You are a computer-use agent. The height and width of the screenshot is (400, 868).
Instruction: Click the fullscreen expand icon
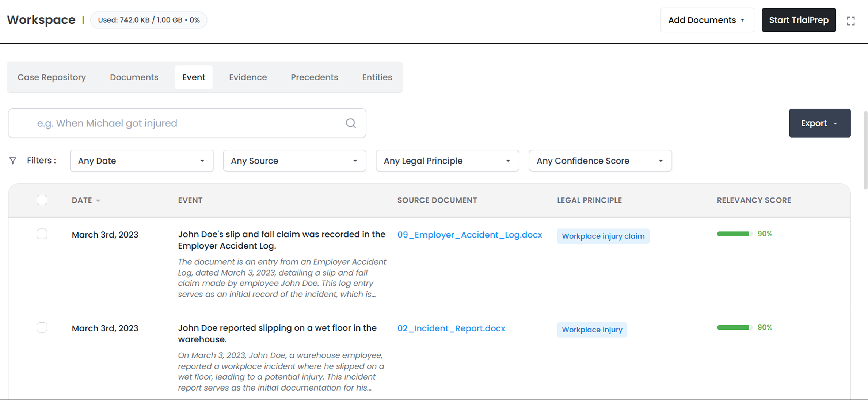click(851, 21)
